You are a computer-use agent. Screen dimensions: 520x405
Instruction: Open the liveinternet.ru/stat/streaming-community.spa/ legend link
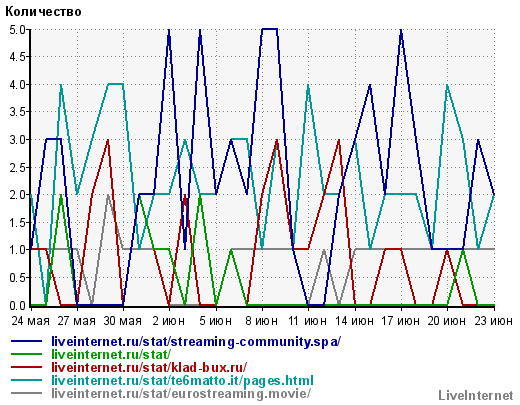pyautogui.click(x=196, y=341)
